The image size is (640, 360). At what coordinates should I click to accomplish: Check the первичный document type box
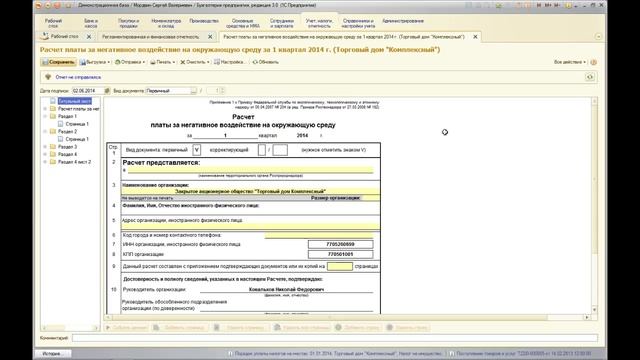coord(196,150)
